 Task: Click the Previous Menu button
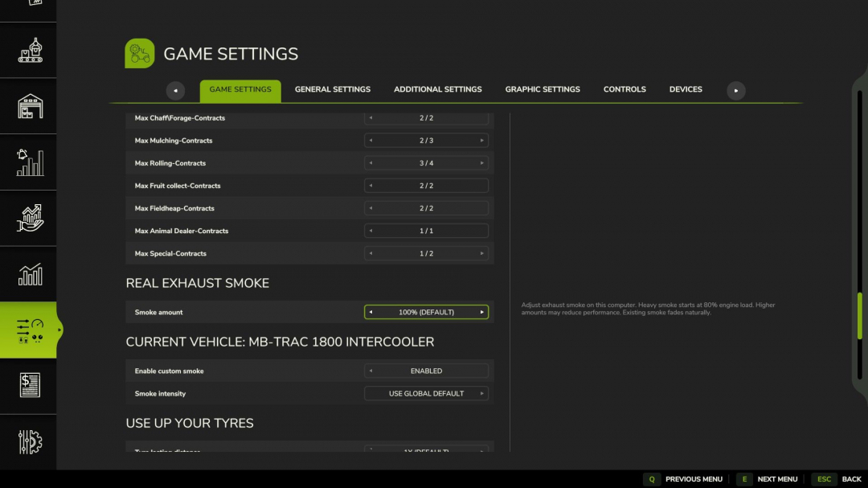click(694, 479)
